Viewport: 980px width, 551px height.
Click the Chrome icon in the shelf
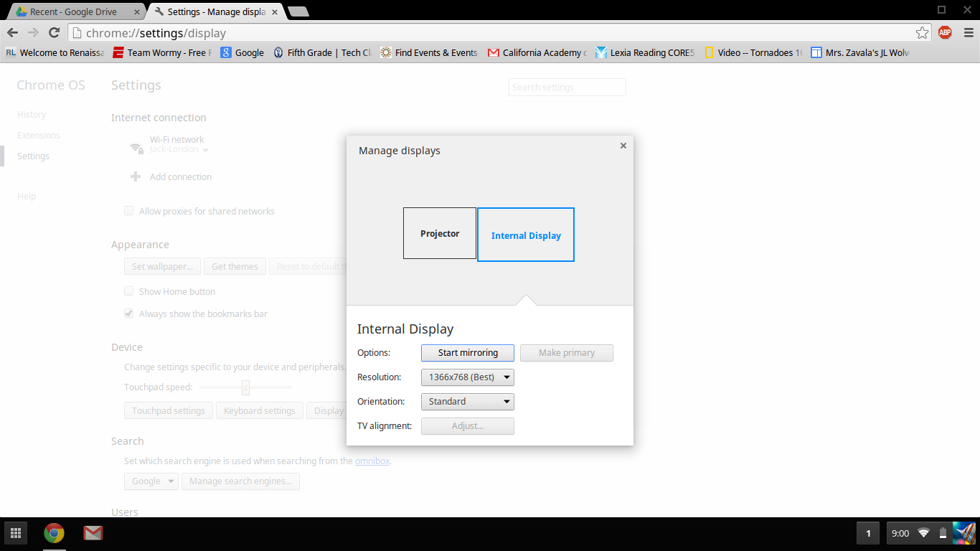click(54, 533)
